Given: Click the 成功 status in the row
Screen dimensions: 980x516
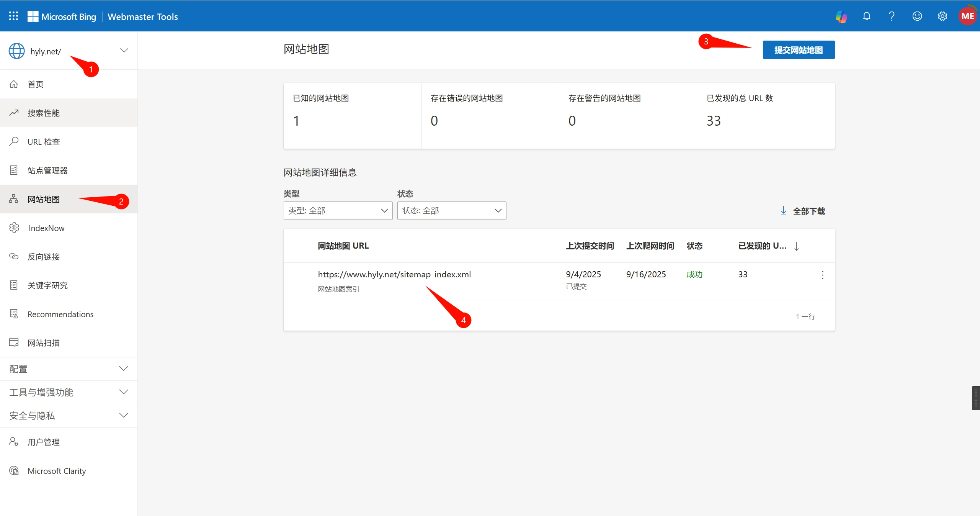Looking at the screenshot, I should click(x=694, y=274).
